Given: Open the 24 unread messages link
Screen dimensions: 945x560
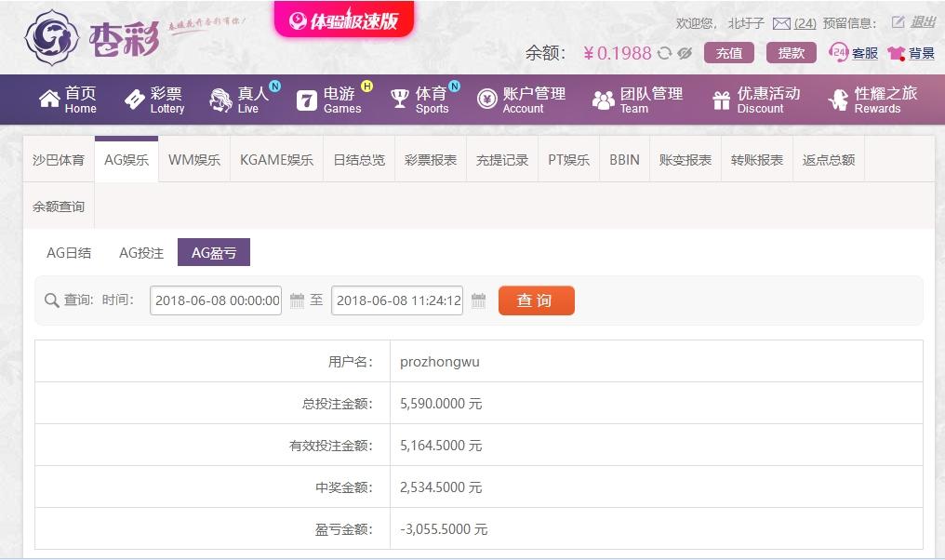Looking at the screenshot, I should (x=805, y=23).
